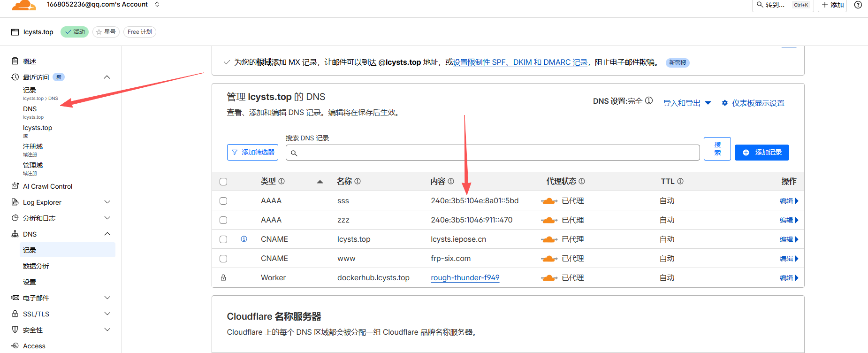Viewport: 868px width, 353px height.
Task: Click the Access icon in sidebar
Action: click(15, 345)
